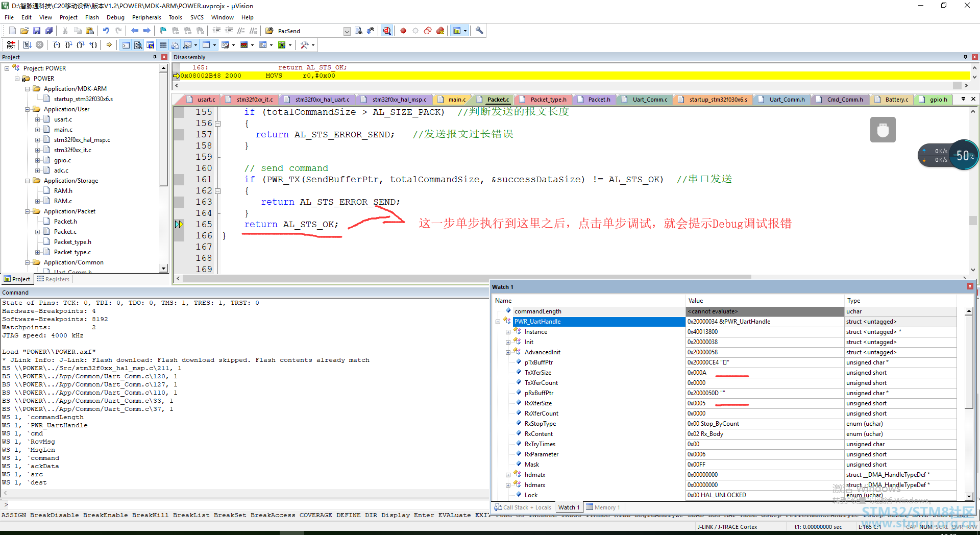Run program execution icon

[27, 45]
